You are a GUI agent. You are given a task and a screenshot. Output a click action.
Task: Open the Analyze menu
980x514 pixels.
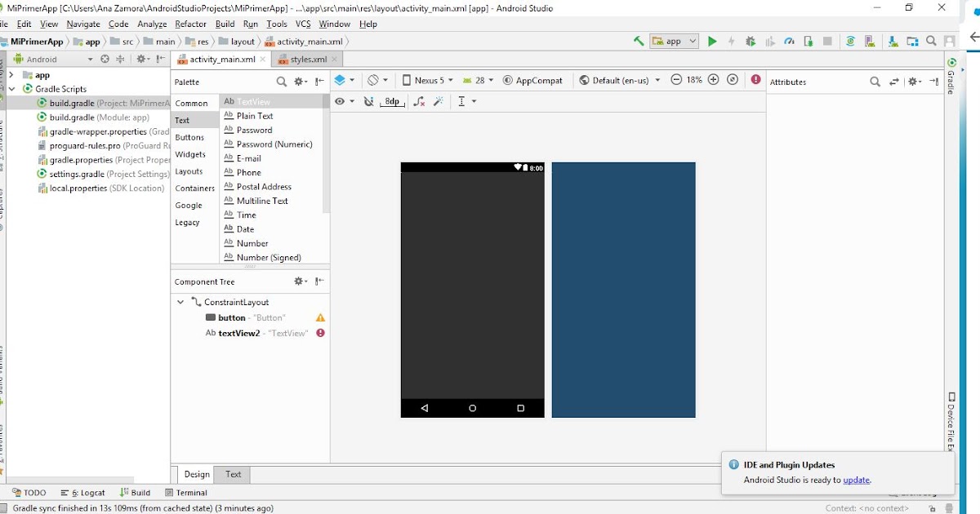[x=152, y=24]
